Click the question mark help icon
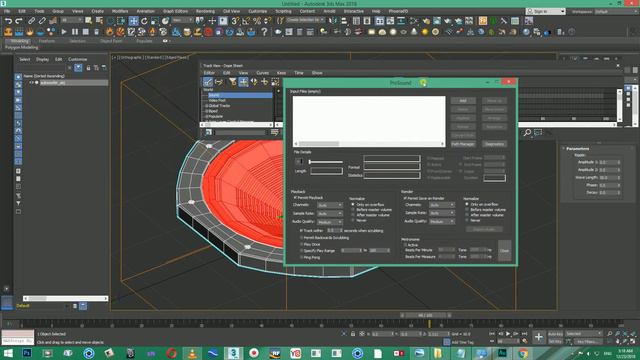The height and width of the screenshot is (360, 640). [x=264, y=31]
